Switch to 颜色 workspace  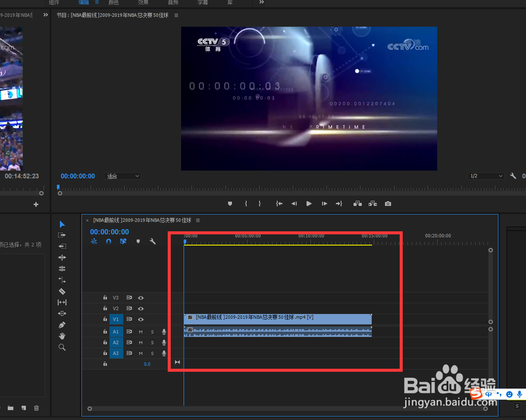click(x=113, y=2)
